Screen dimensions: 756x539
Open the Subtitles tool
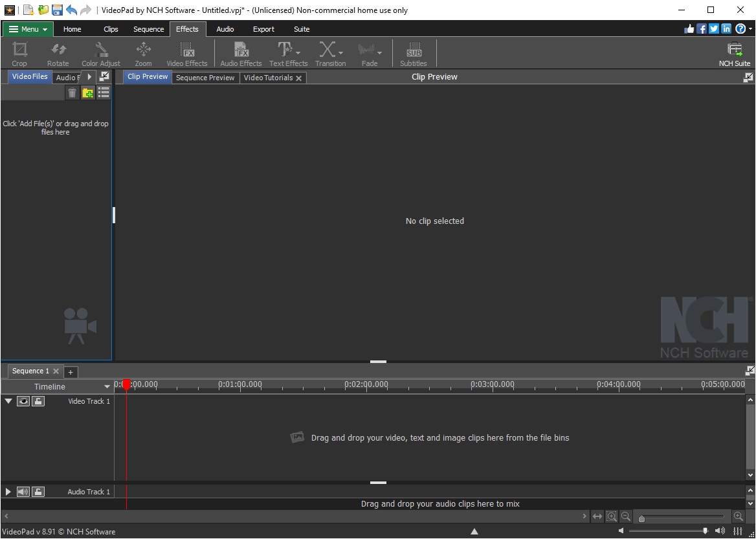coord(413,54)
